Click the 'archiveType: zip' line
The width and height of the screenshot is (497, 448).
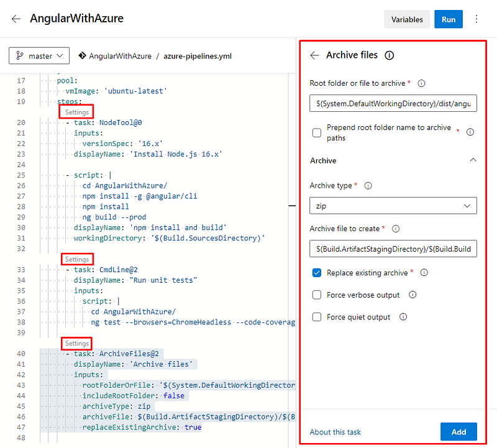116,406
